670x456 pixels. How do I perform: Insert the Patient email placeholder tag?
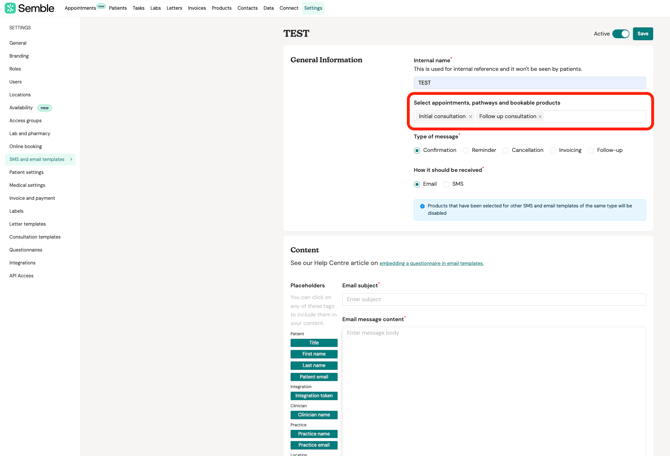314,377
